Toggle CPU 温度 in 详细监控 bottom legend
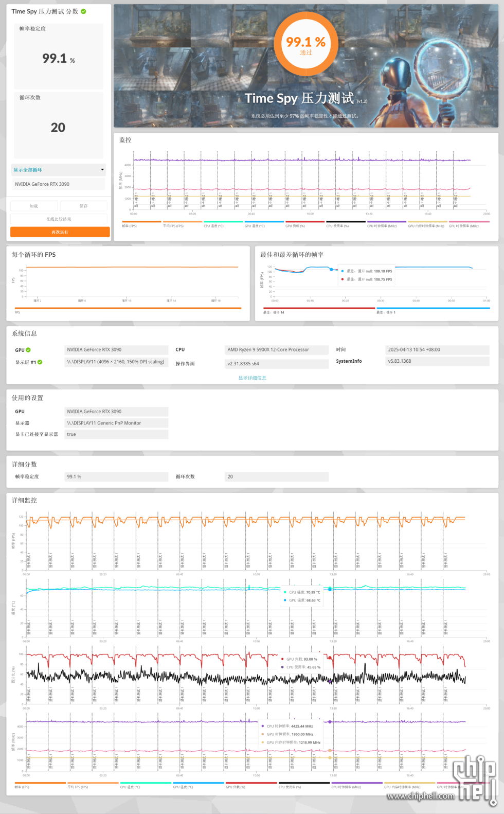The image size is (504, 814). pos(146,785)
